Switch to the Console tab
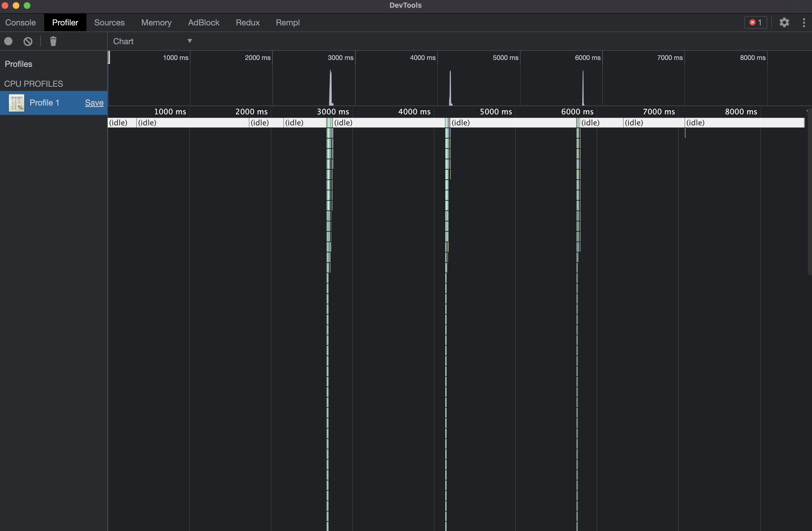 pyautogui.click(x=21, y=22)
